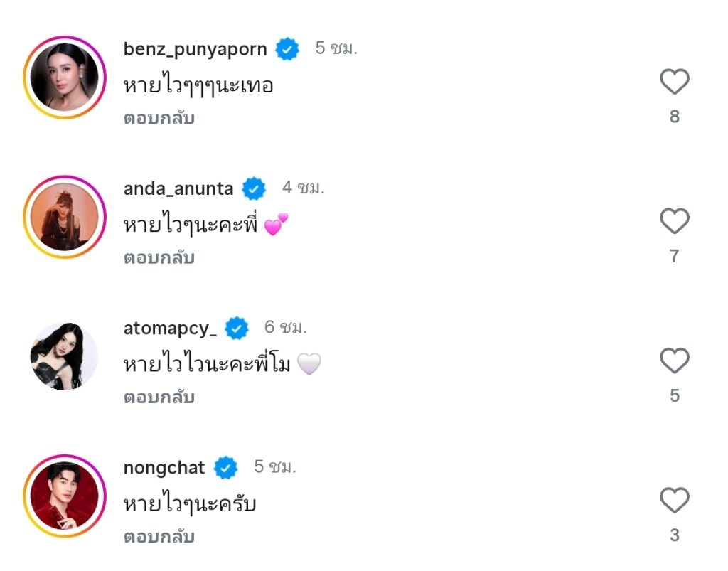Click the verified badge beside nongchat

pyautogui.click(x=226, y=467)
